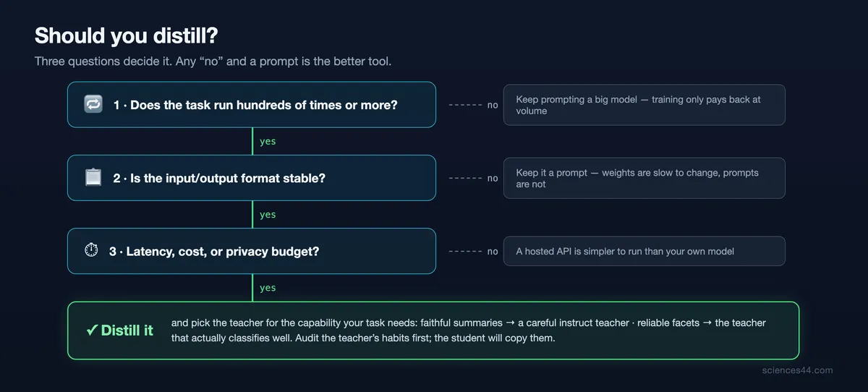This screenshot has height=392, width=868.
Task: Click the green checkmark beside Distill it
Action: coord(92,331)
